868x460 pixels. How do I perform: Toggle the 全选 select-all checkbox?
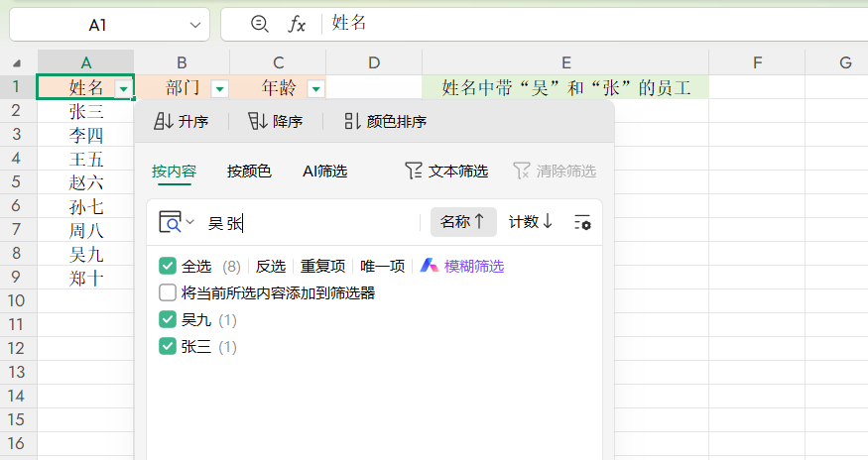tap(168, 266)
